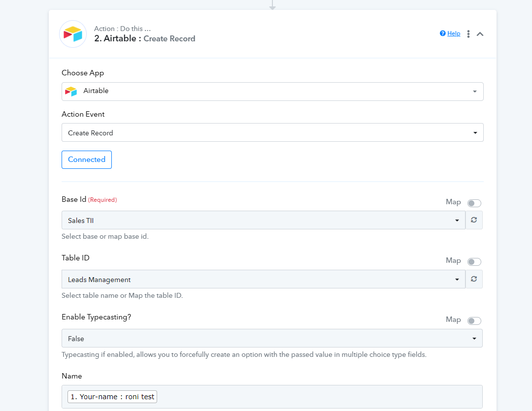Toggle the Map switch for Table ID
This screenshot has width=532, height=411.
click(x=474, y=262)
